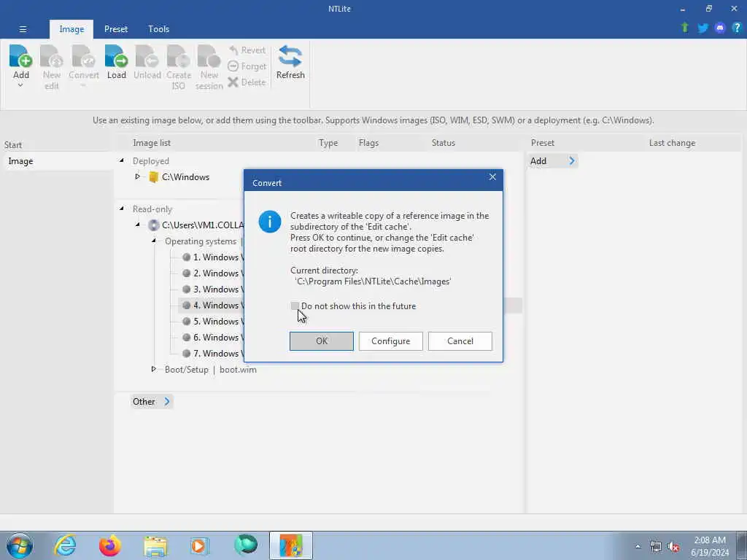This screenshot has width=747, height=560.
Task: Confirm the Convert dialog with OK
Action: [x=322, y=341]
